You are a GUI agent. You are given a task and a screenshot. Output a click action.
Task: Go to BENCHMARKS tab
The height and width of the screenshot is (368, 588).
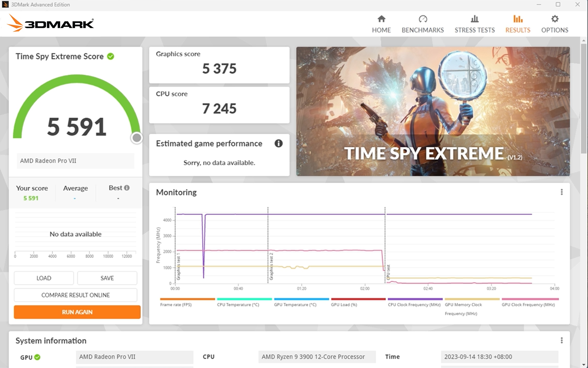(423, 24)
